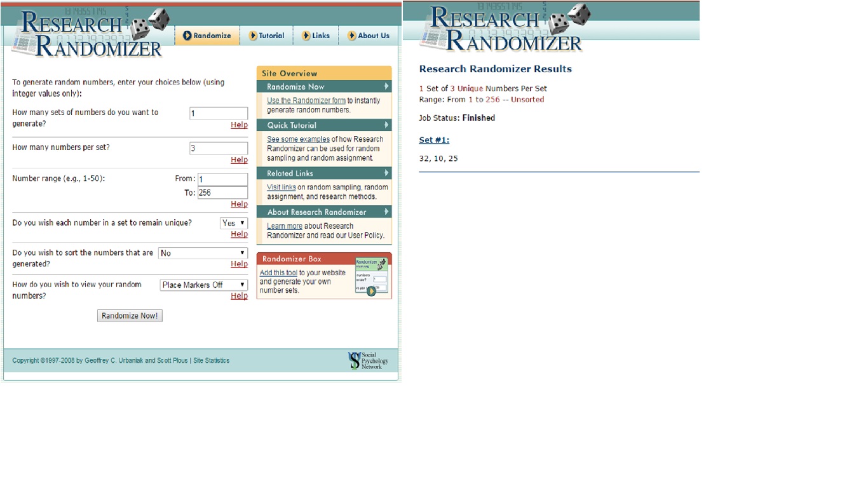Click arrow beside About Research Randomizer heading

pyautogui.click(x=386, y=212)
